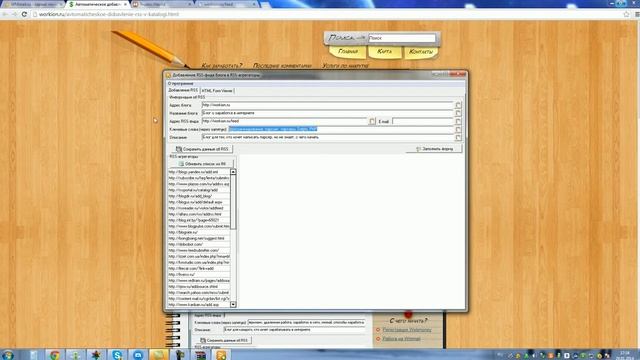
Task: Select the www.kanban.ru/add.asp entry
Action: (199, 304)
